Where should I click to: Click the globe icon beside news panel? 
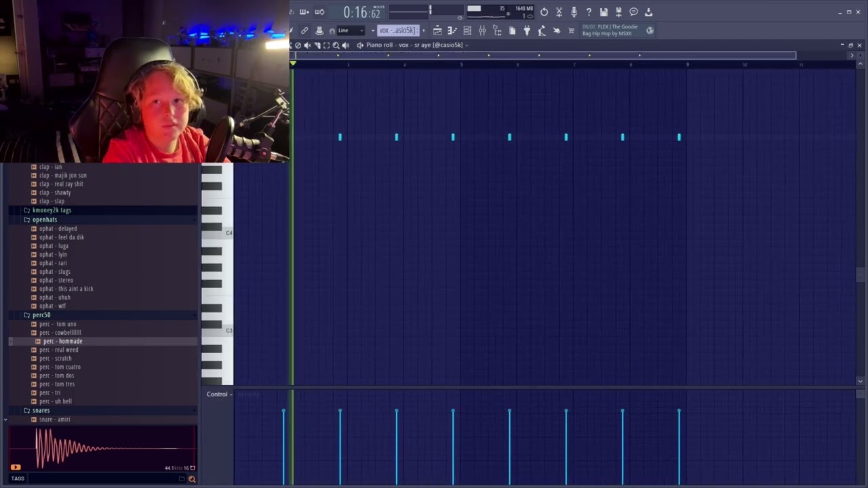pos(650,30)
